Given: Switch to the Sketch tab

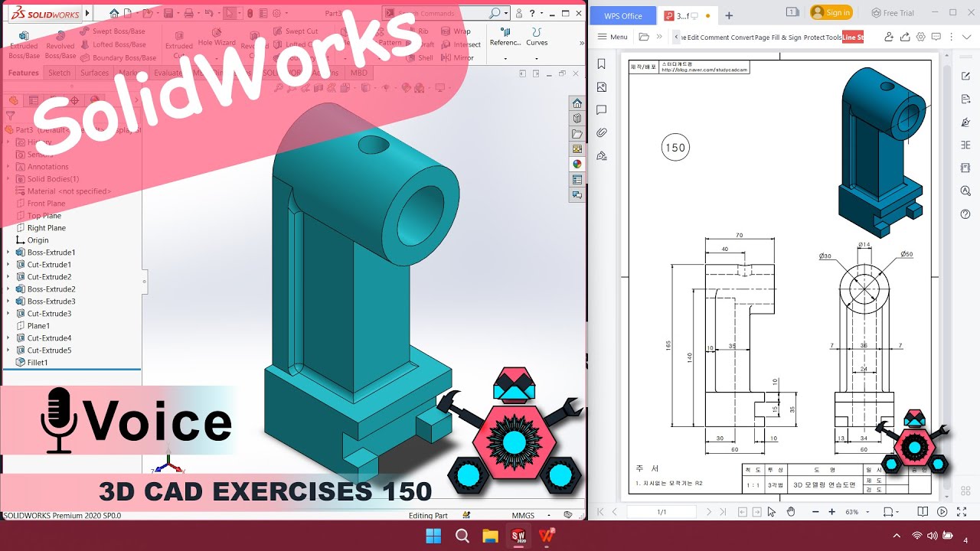Looking at the screenshot, I should click(59, 73).
